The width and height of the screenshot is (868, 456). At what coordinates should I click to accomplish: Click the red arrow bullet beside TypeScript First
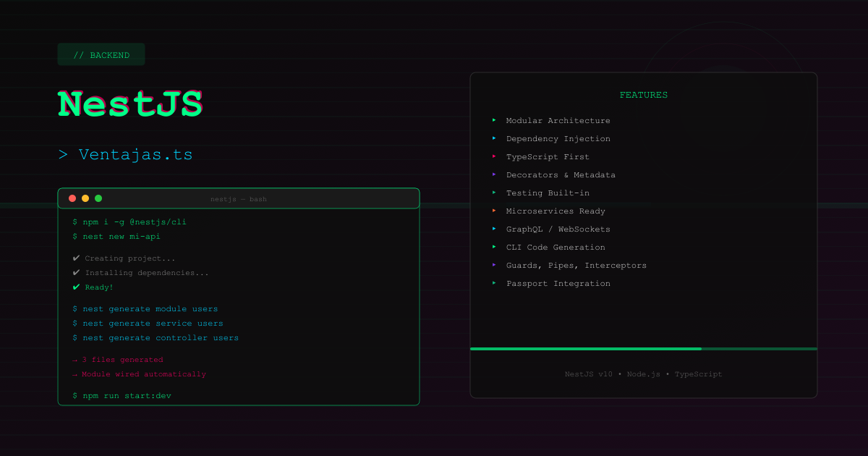494,156
